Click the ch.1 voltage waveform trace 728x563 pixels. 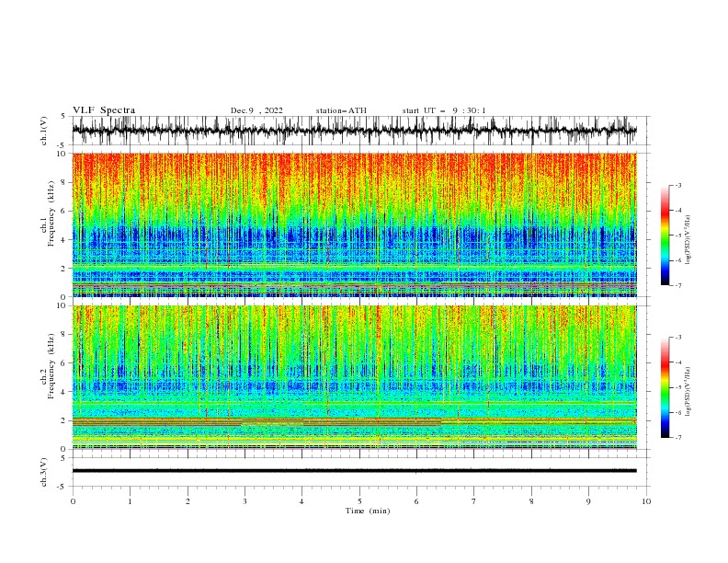click(x=354, y=131)
